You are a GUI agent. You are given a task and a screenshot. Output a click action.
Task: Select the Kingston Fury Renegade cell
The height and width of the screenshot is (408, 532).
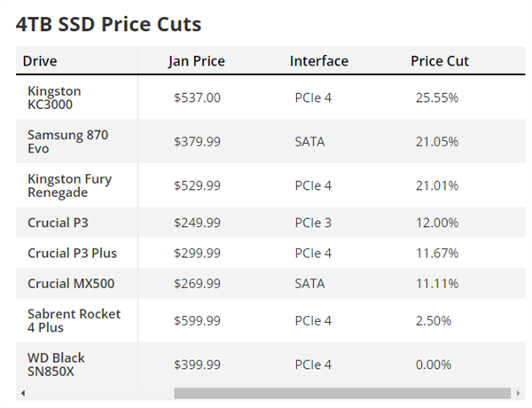click(x=69, y=185)
